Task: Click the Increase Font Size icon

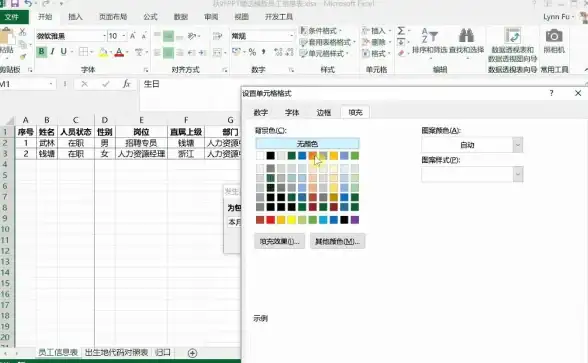Action: 133,36
